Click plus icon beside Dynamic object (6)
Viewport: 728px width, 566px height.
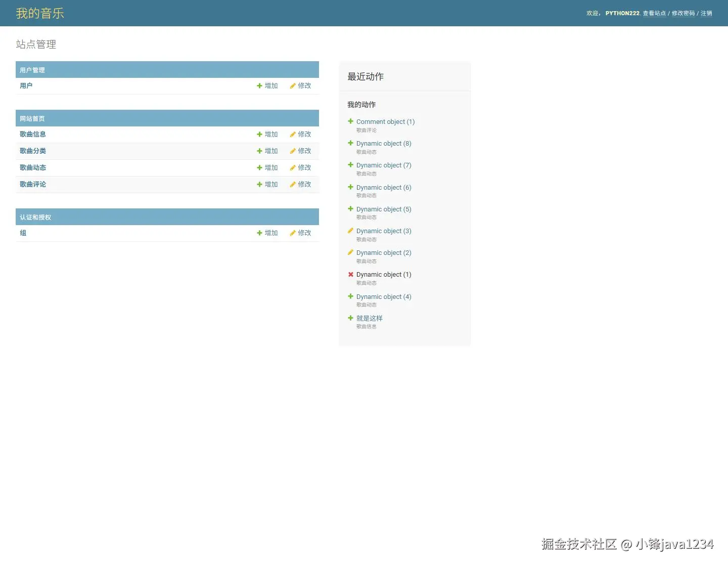[350, 187]
